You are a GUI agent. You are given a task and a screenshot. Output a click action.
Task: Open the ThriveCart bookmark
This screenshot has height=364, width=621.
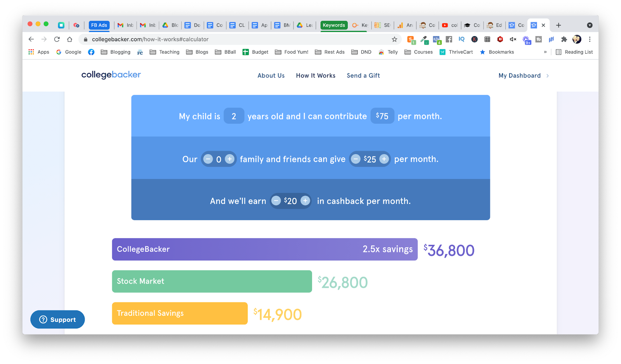coord(456,52)
